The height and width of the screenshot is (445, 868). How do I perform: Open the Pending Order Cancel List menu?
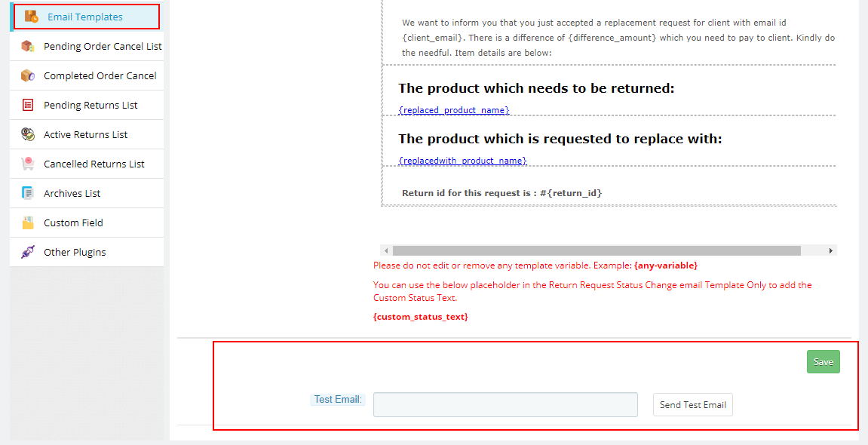[x=103, y=46]
